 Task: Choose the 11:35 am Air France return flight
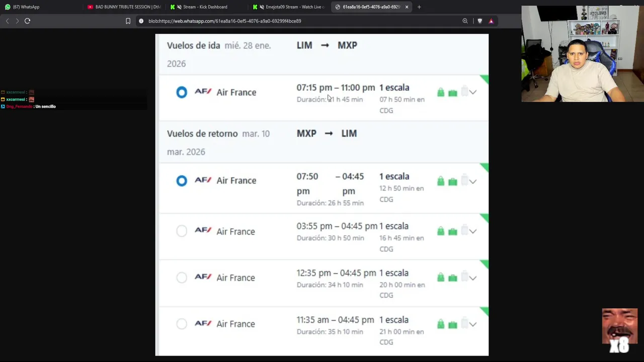[x=182, y=324]
